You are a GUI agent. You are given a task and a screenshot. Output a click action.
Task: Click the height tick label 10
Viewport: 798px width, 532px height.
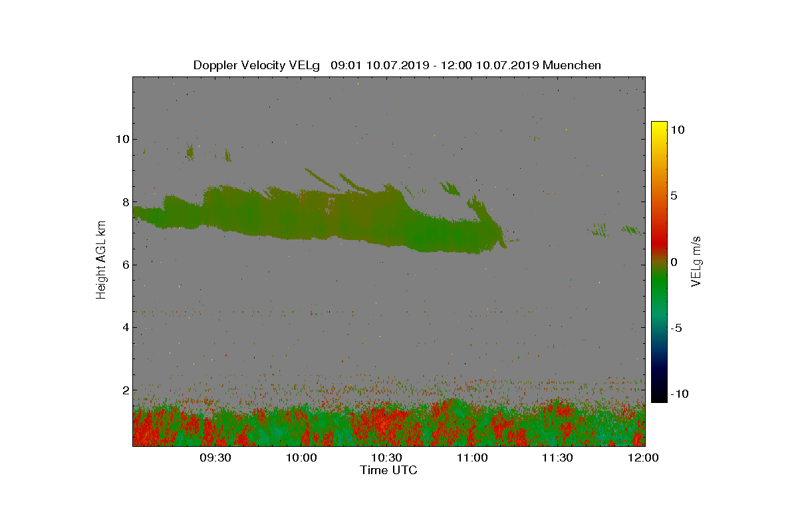(x=121, y=139)
